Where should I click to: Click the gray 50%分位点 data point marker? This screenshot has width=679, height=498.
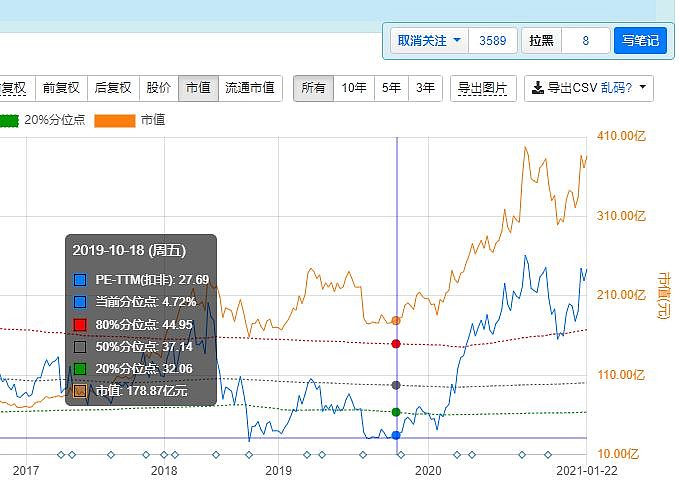click(x=396, y=385)
